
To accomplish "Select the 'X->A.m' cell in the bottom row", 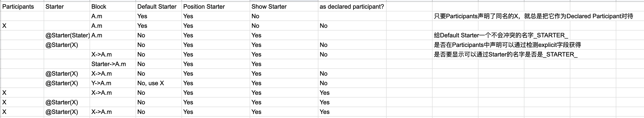I will (101, 112).
